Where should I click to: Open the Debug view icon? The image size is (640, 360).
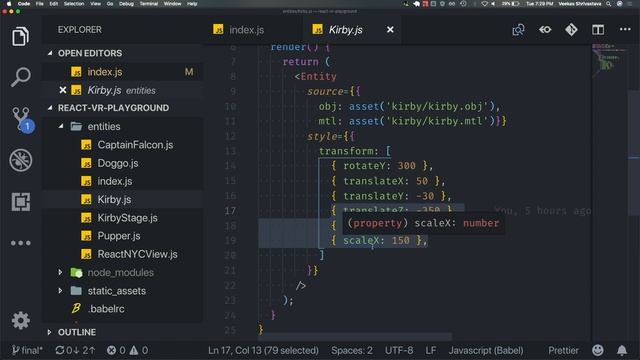point(21,160)
